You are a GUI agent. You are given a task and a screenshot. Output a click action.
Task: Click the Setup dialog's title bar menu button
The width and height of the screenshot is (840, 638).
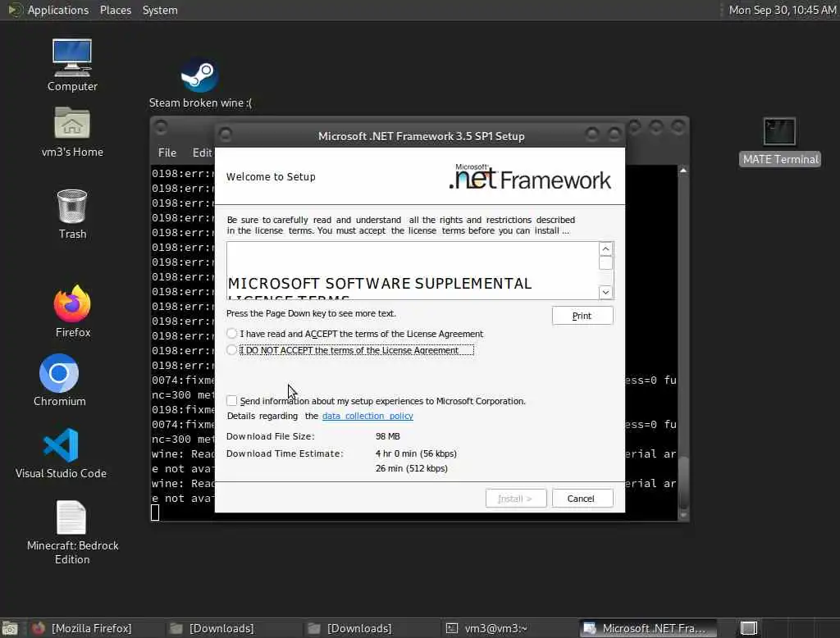[226, 134]
